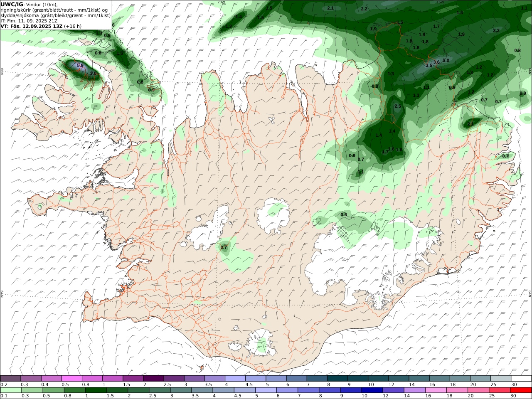Click the '(+16 h)' forecast offset text

tap(73, 26)
